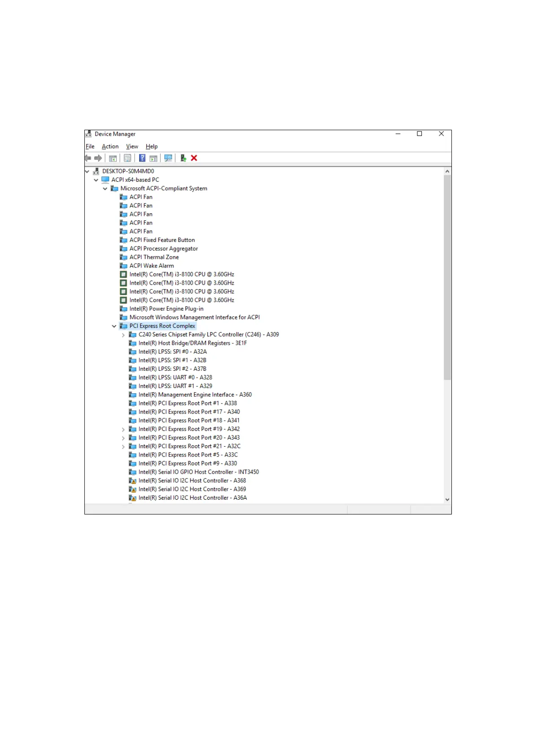The width and height of the screenshot is (534, 756).
Task: Click the DESKTOP-S0M4MD0 computer icon
Action: 96,171
